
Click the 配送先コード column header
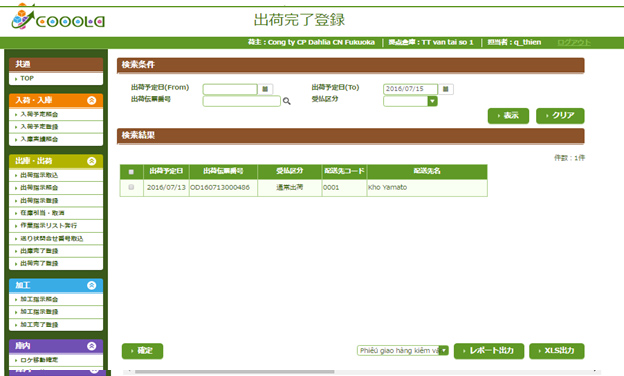coord(344,171)
